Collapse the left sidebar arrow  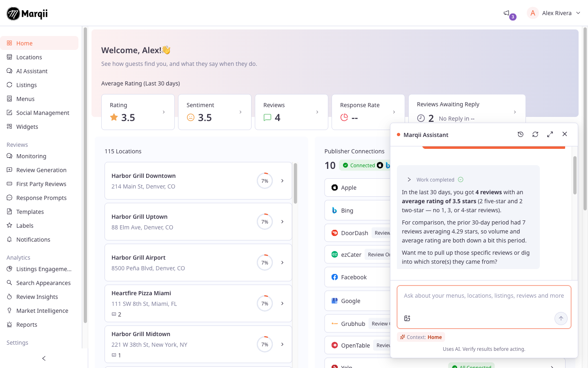coord(44,359)
